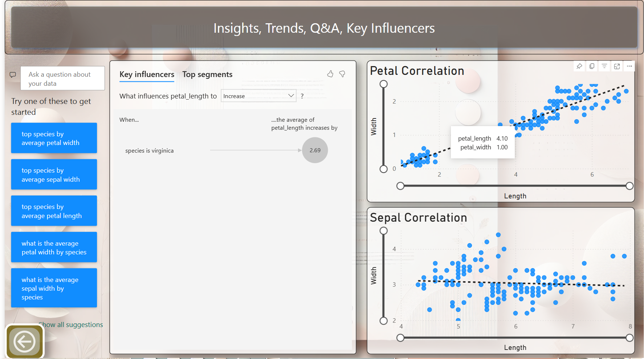
Task: Select average petal width by species suggestion
Action: coord(54,247)
